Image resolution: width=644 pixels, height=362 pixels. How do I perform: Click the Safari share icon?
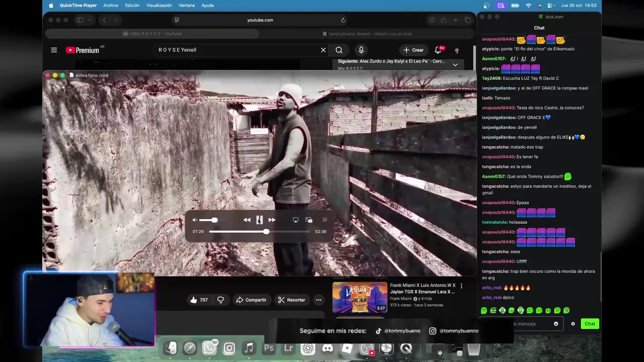click(443, 20)
